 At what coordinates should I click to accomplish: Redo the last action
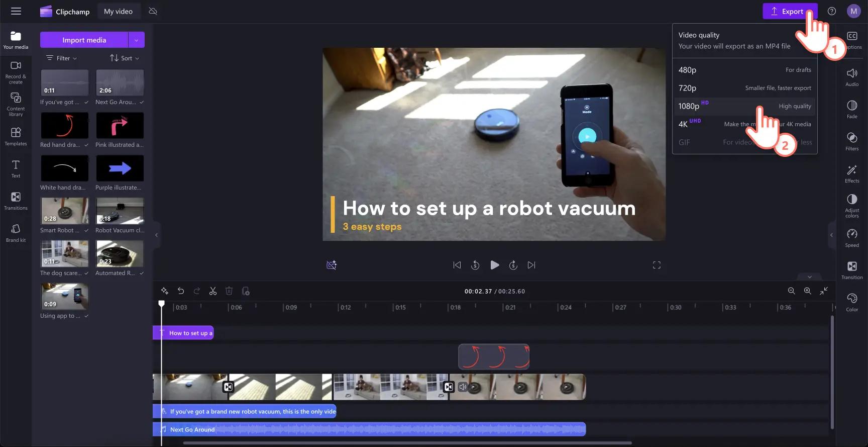click(197, 291)
